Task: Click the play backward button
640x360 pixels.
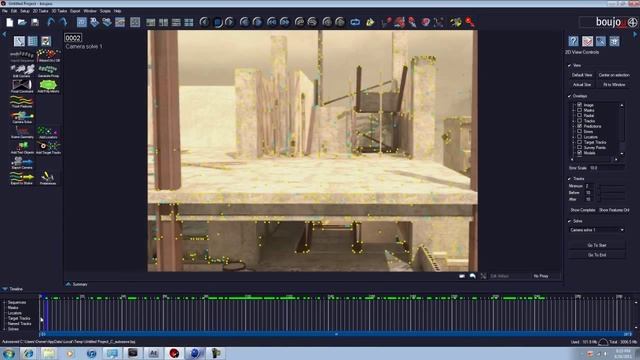Action: (x=204, y=22)
